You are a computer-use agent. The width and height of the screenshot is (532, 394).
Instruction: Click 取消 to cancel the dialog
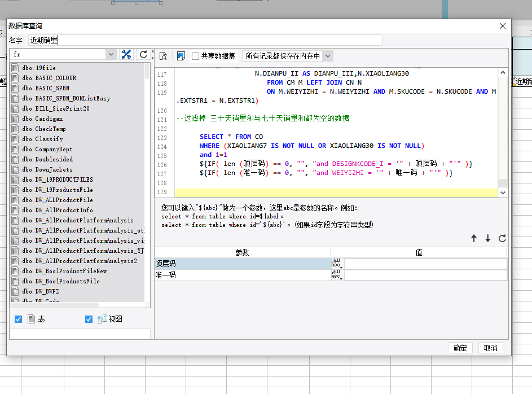pyautogui.click(x=491, y=348)
